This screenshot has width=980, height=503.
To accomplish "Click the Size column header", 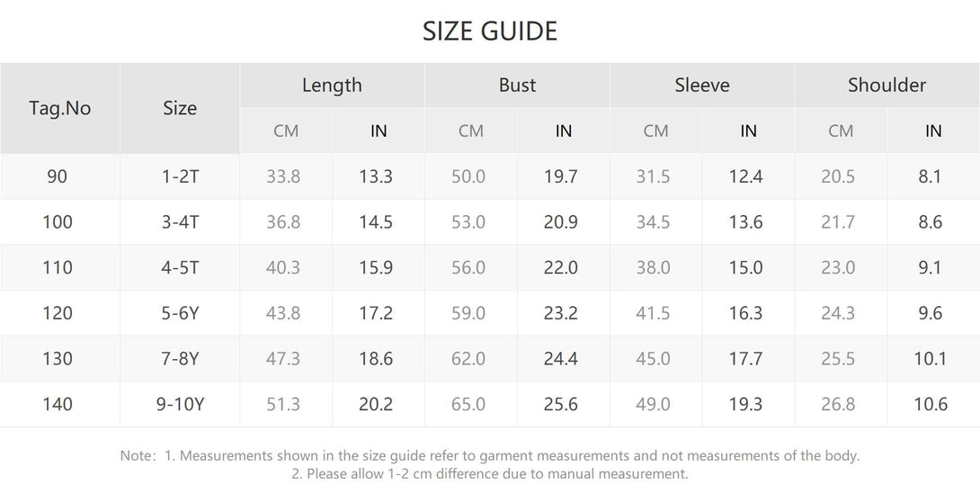I will point(180,108).
